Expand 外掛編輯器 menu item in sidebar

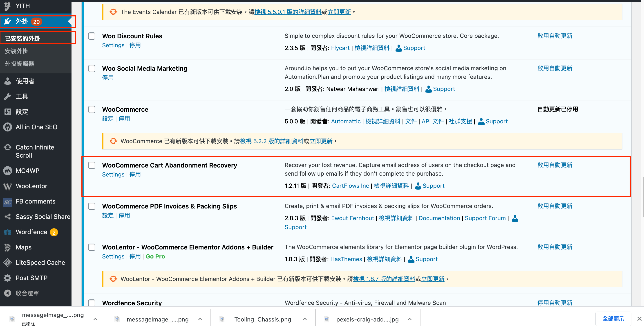[x=20, y=64]
